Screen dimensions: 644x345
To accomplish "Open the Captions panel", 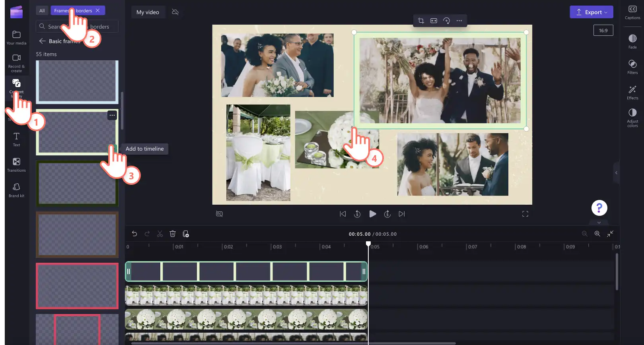I will pos(632,12).
